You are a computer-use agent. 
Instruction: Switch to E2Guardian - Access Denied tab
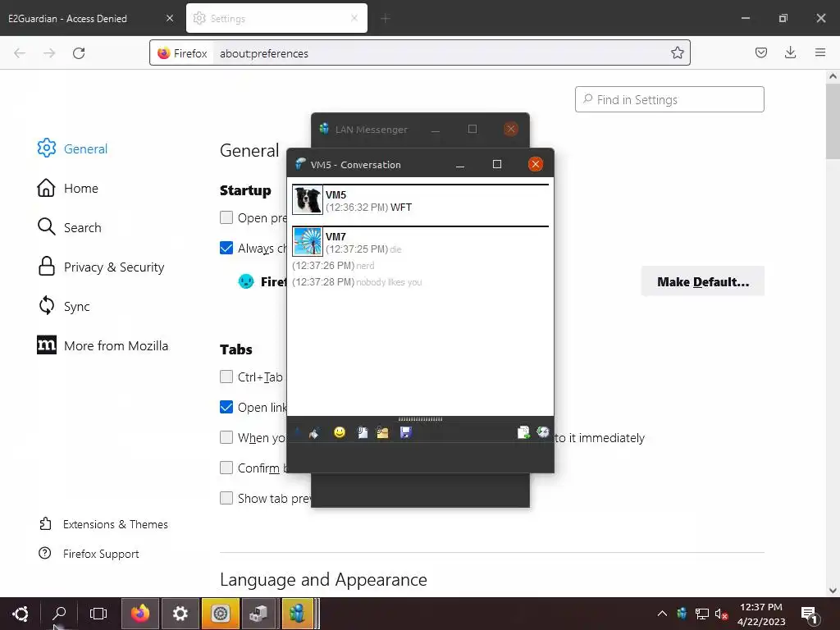(x=91, y=18)
